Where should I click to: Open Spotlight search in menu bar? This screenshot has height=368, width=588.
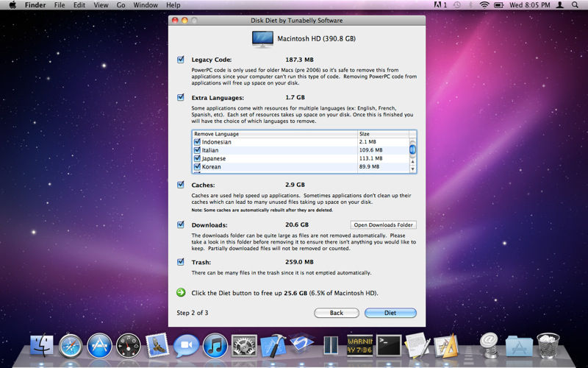click(x=575, y=5)
